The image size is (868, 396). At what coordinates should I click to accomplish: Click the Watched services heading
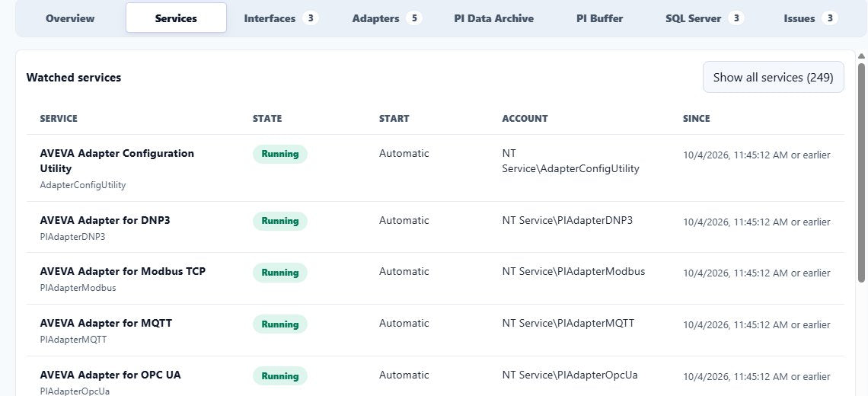74,78
